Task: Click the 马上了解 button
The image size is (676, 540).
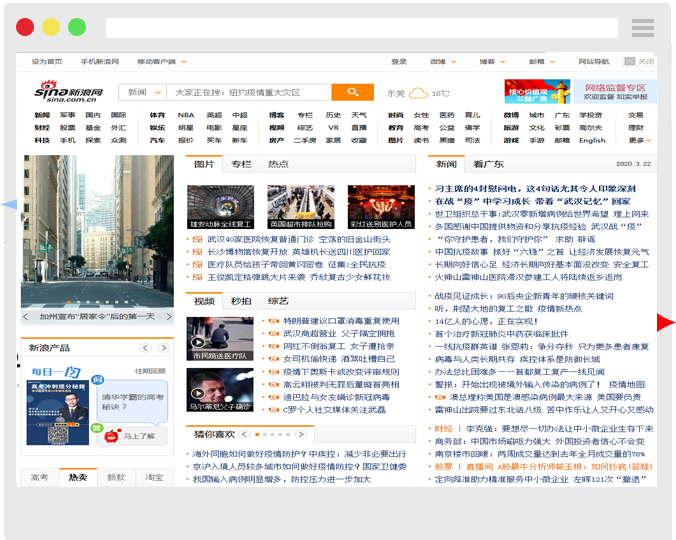Action: coord(138,436)
